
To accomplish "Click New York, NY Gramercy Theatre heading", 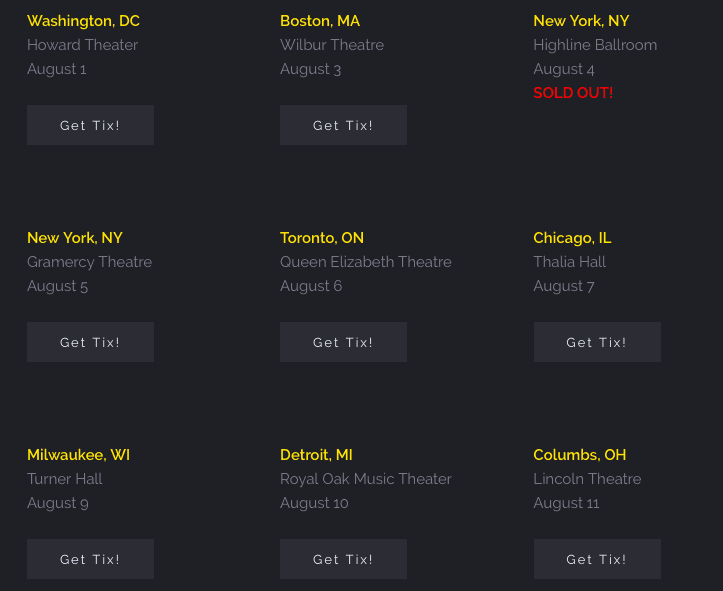I will 75,238.
